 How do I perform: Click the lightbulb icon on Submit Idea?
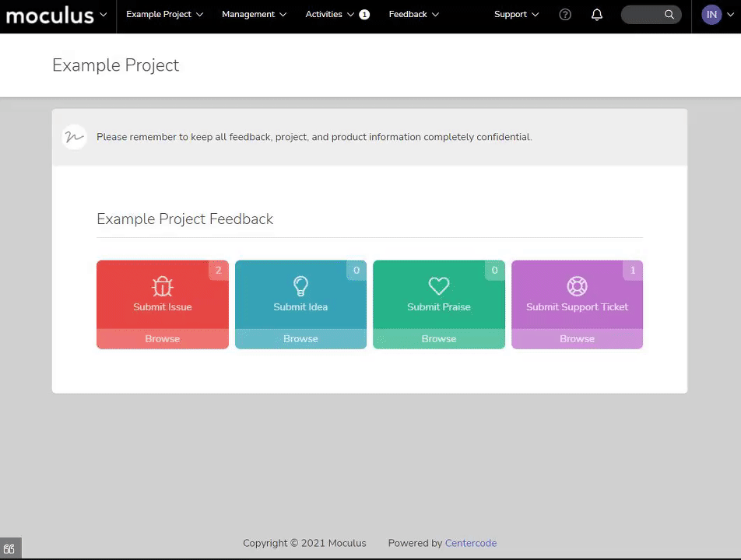click(x=300, y=286)
